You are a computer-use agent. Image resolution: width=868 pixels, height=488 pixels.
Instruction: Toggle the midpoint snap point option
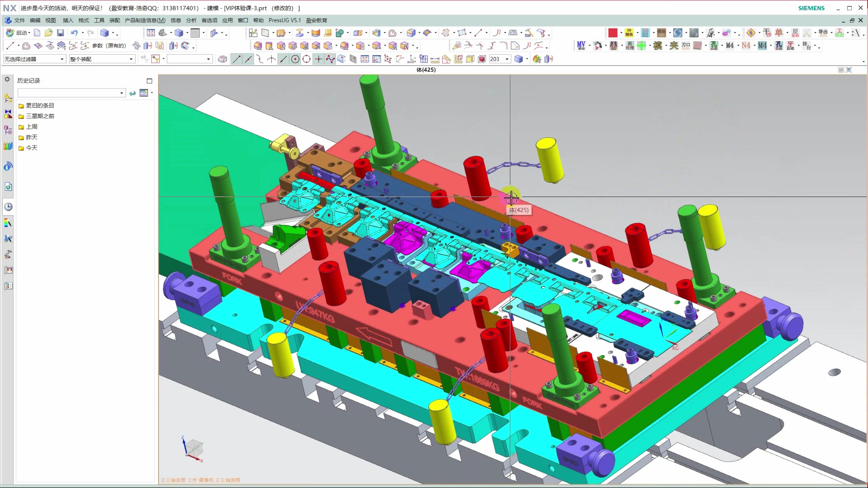[248, 59]
